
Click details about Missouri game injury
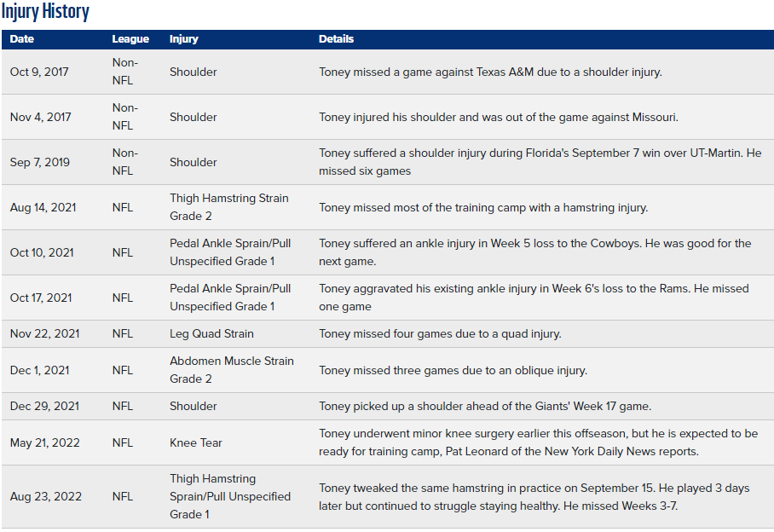(x=499, y=117)
